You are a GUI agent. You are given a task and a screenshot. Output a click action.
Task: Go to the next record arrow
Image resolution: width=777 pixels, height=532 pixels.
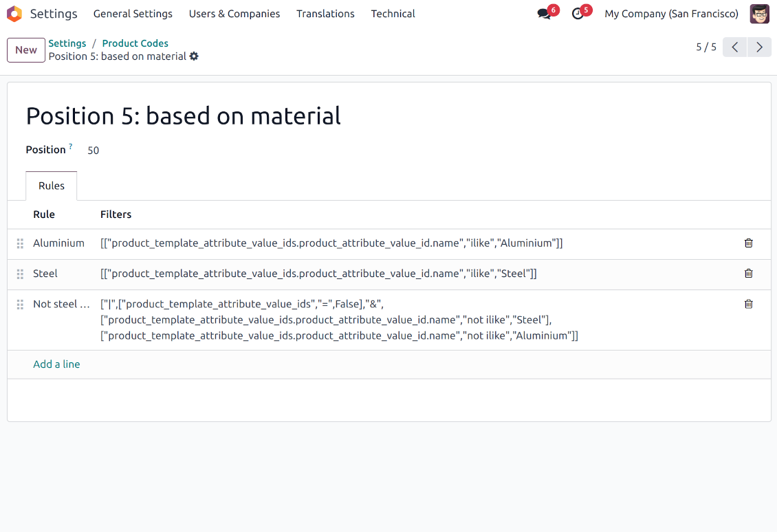(x=759, y=47)
